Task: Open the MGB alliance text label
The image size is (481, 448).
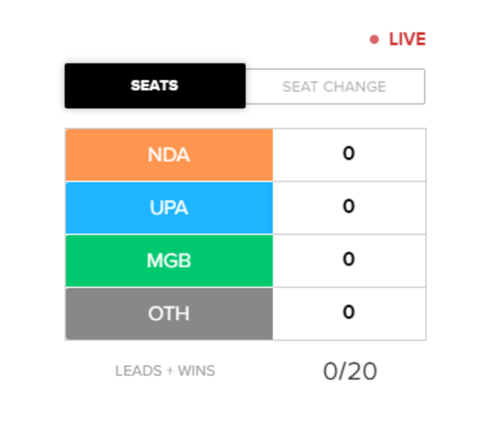Action: pyautogui.click(x=169, y=261)
